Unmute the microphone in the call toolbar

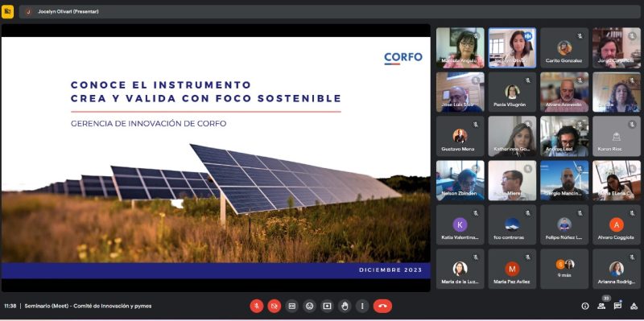(x=257, y=306)
